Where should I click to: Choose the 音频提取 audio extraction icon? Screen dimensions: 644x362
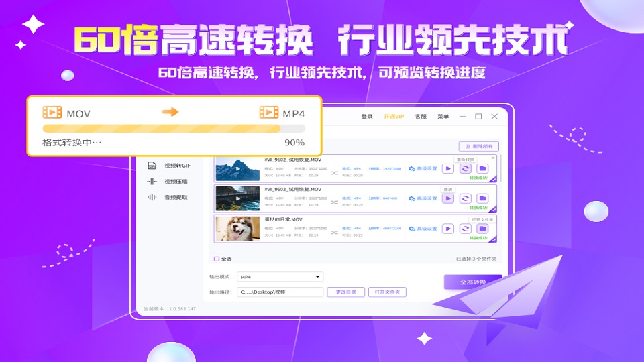[152, 197]
